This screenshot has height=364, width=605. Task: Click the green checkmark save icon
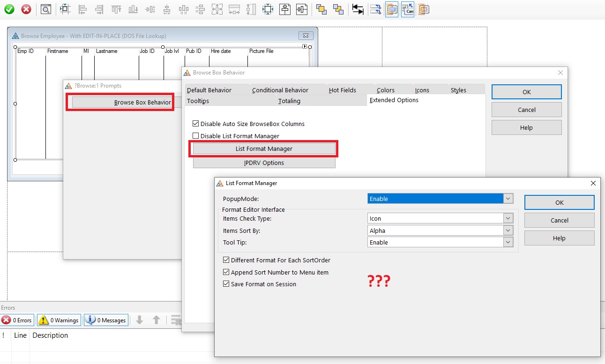9,9
